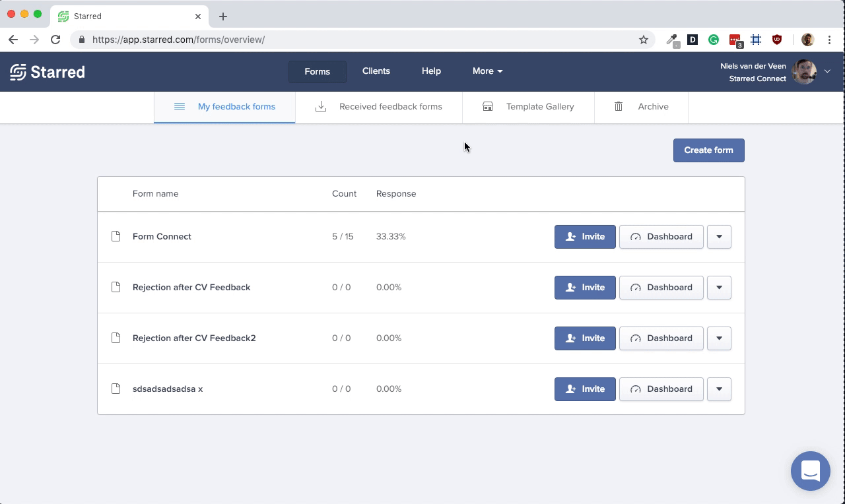
Task: Expand more actions dropdown for Form Connect
Action: click(719, 237)
